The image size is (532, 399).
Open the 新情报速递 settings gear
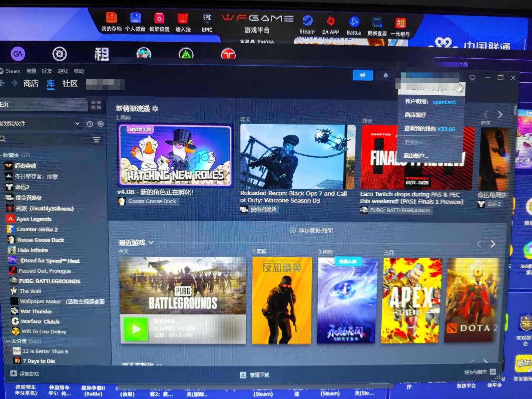(x=155, y=109)
